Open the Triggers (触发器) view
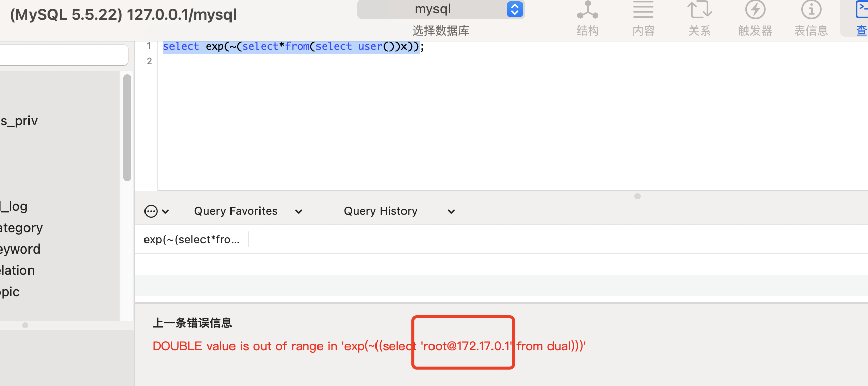The height and width of the screenshot is (386, 868). click(756, 19)
